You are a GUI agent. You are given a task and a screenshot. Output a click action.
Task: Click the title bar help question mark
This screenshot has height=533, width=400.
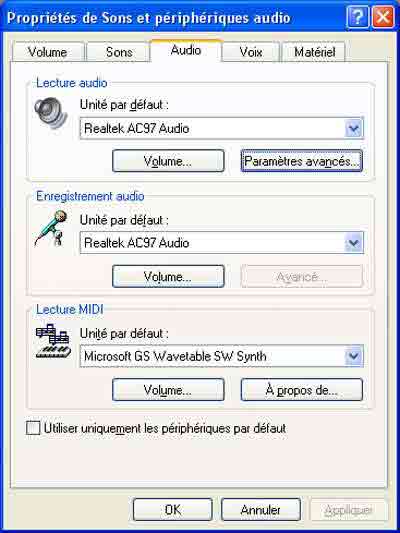click(x=358, y=16)
